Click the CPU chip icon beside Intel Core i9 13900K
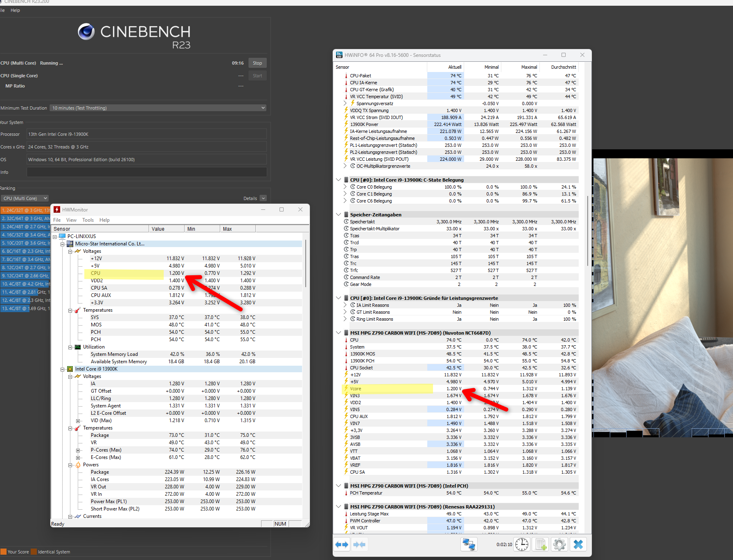This screenshot has width=733, height=560. click(70, 369)
